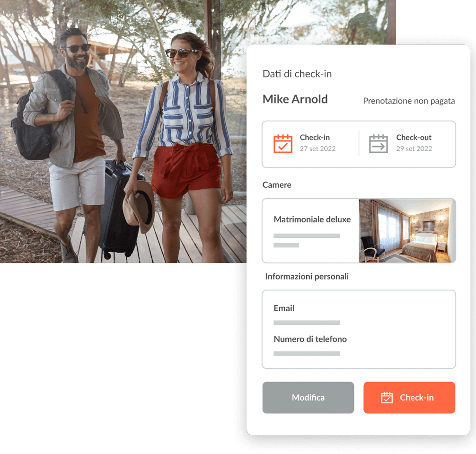Click the Email label
The height and width of the screenshot is (454, 476).
[x=284, y=308]
